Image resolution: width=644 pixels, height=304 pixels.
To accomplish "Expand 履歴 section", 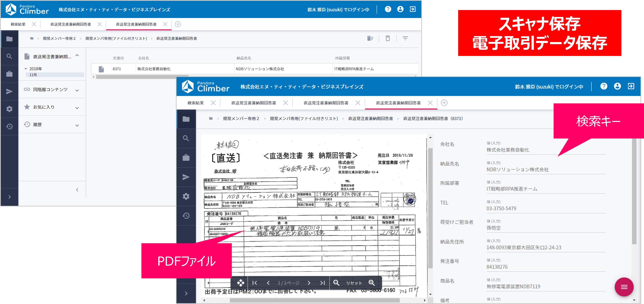I will [x=77, y=125].
